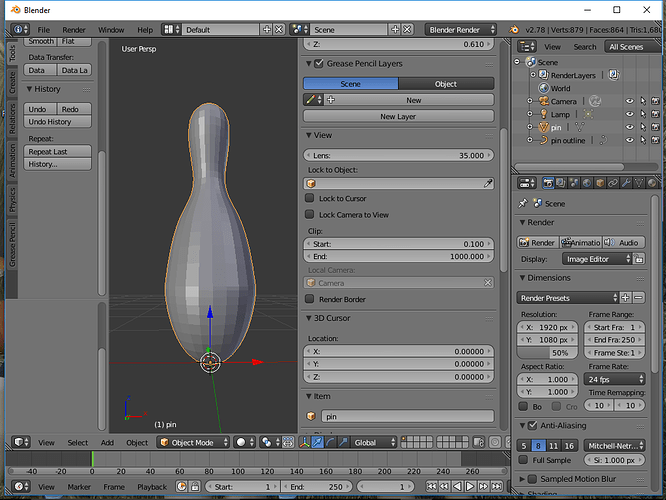Open the Object Mode dropdown

[x=192, y=442]
